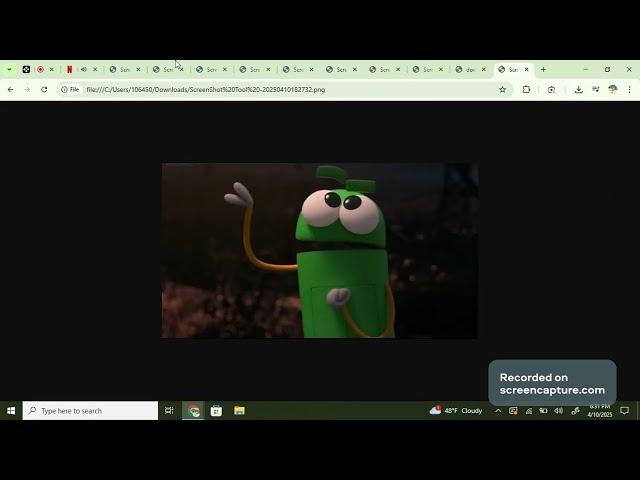
Task: Open the tab search chevron in Chrome
Action: (9, 70)
